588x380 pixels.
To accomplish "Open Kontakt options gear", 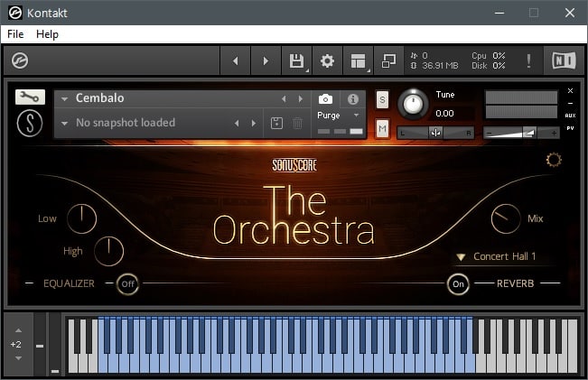I will (x=327, y=60).
